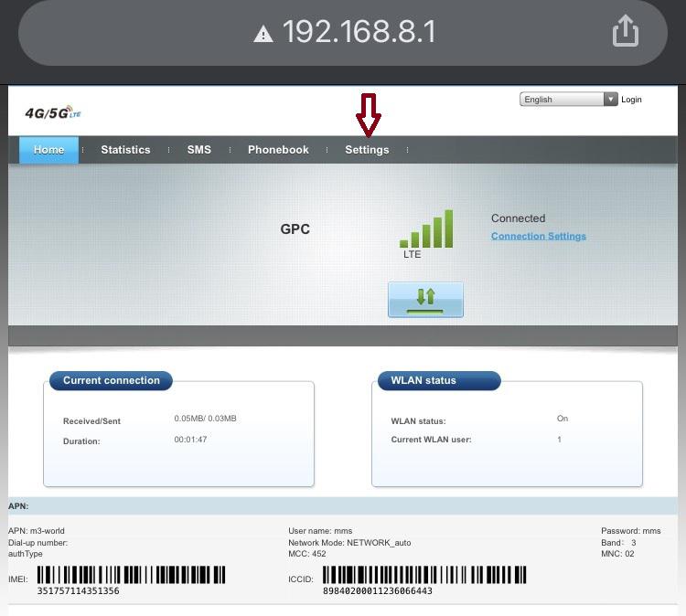
Task: Open the Connection Settings link
Action: click(x=538, y=236)
